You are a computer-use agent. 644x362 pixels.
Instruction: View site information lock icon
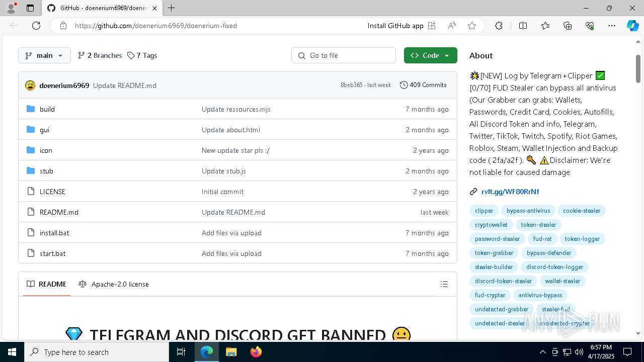tap(63, 26)
